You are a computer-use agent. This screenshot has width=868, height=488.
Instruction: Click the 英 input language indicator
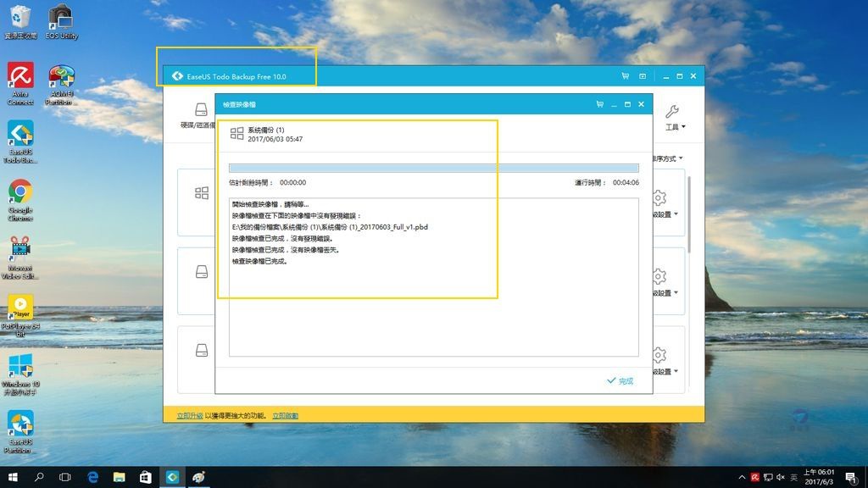793,477
